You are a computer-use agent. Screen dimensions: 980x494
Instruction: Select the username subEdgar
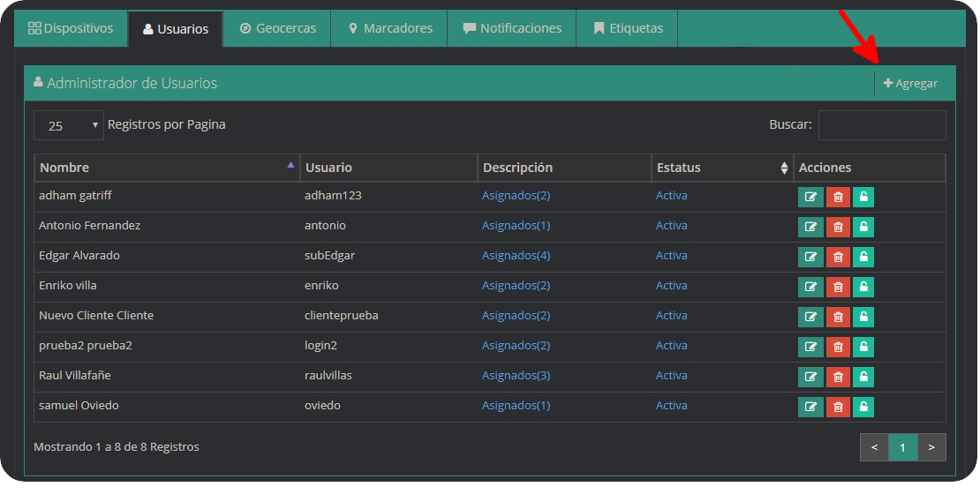coord(329,256)
